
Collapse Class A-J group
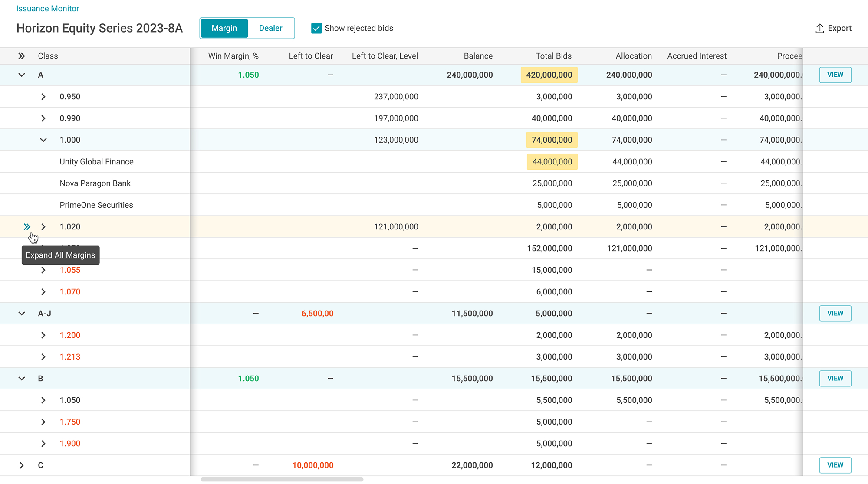click(22, 314)
